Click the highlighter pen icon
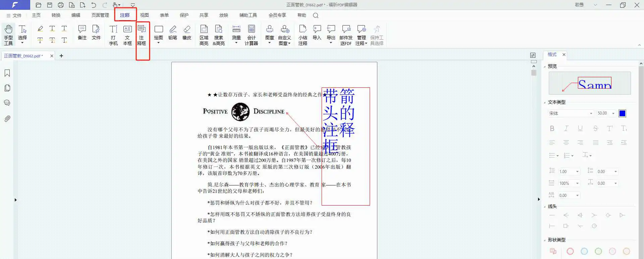 tap(40, 29)
